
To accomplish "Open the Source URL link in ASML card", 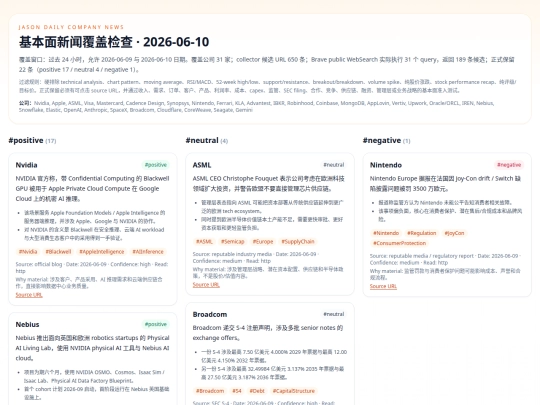I will pyautogui.click(x=206, y=285).
